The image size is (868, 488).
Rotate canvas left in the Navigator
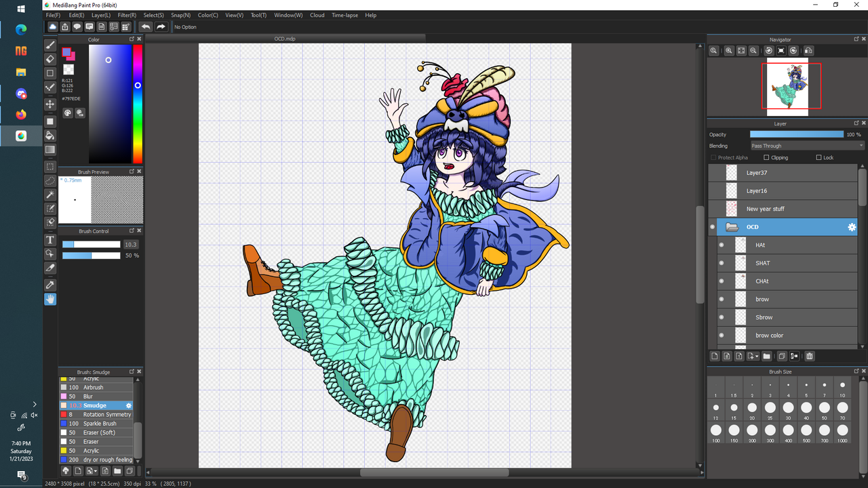[769, 51]
